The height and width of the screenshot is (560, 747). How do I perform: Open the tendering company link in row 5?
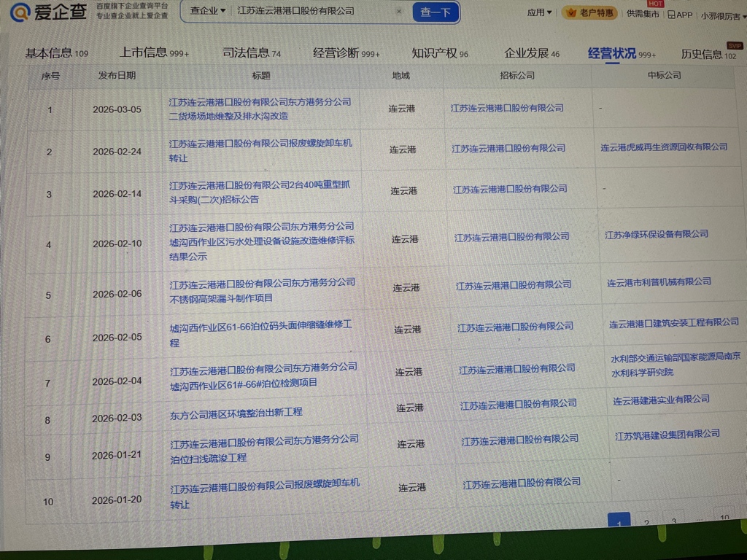pos(514,285)
